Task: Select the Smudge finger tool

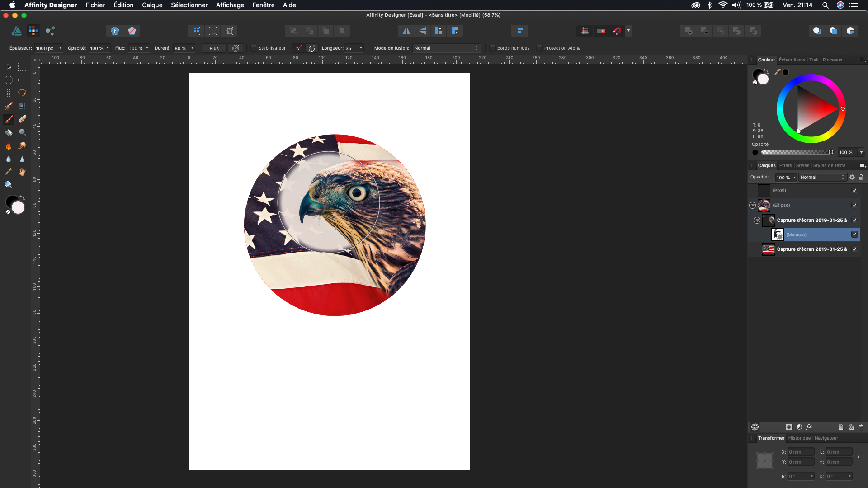Action: (22, 146)
